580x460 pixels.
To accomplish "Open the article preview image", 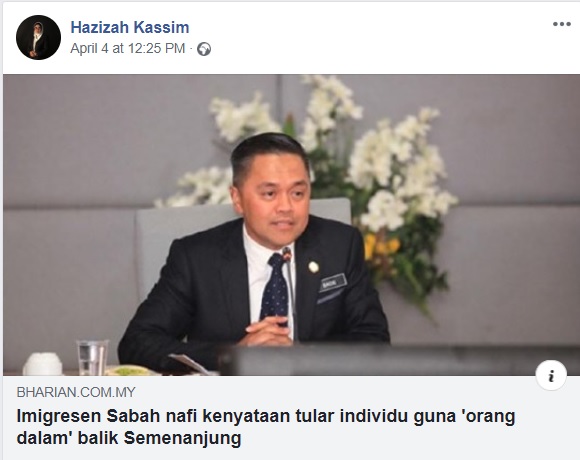I will tap(291, 225).
